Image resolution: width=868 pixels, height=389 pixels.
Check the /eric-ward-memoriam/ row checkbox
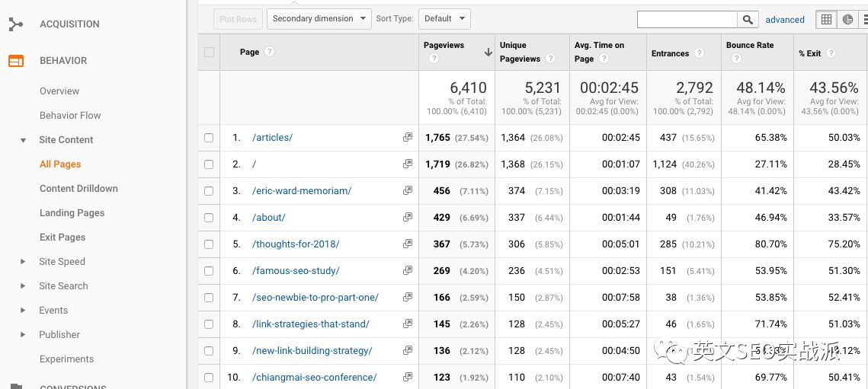[209, 191]
